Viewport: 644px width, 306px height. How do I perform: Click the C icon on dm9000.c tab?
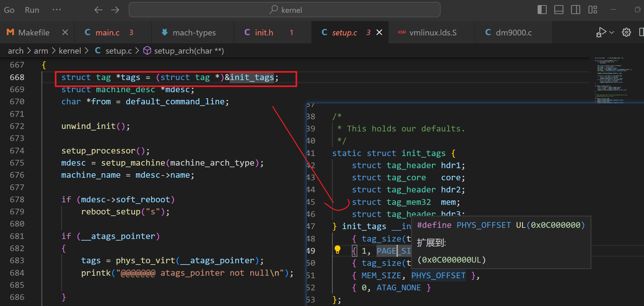point(488,32)
